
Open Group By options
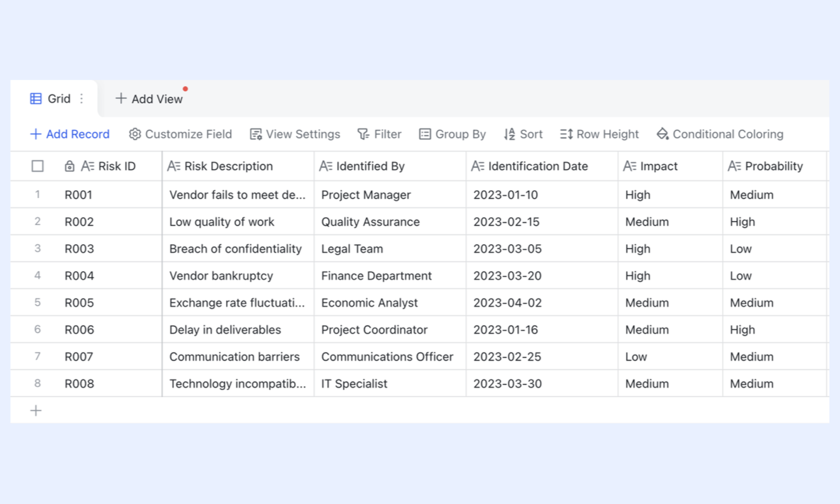452,134
